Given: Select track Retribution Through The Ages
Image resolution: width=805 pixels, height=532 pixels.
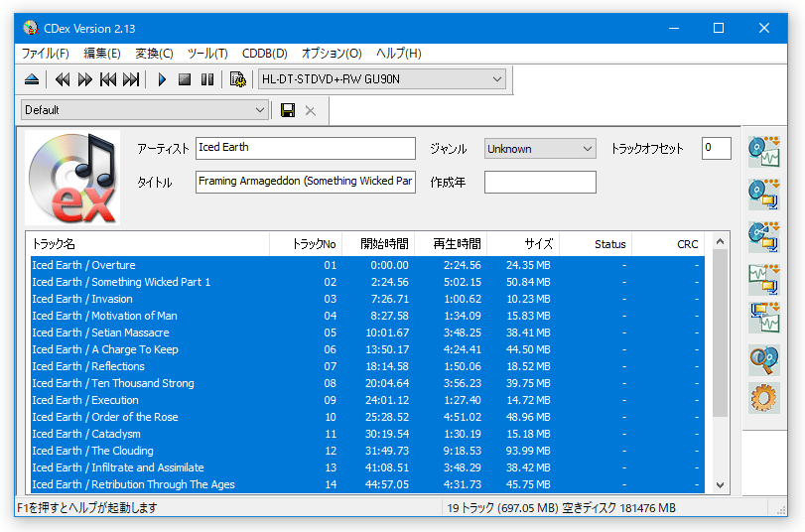Looking at the screenshot, I should [367, 484].
